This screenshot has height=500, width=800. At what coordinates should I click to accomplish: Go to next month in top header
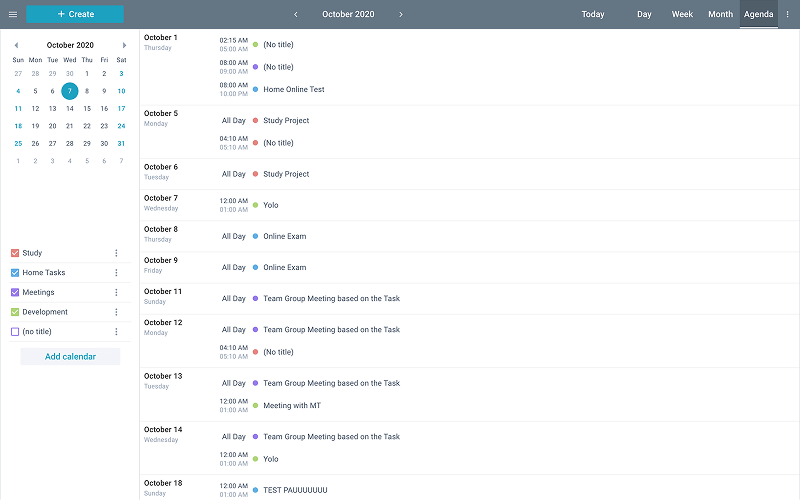click(401, 14)
